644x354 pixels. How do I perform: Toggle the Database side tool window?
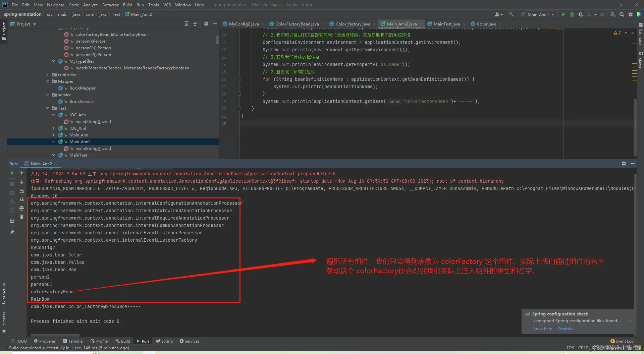pyautogui.click(x=640, y=34)
